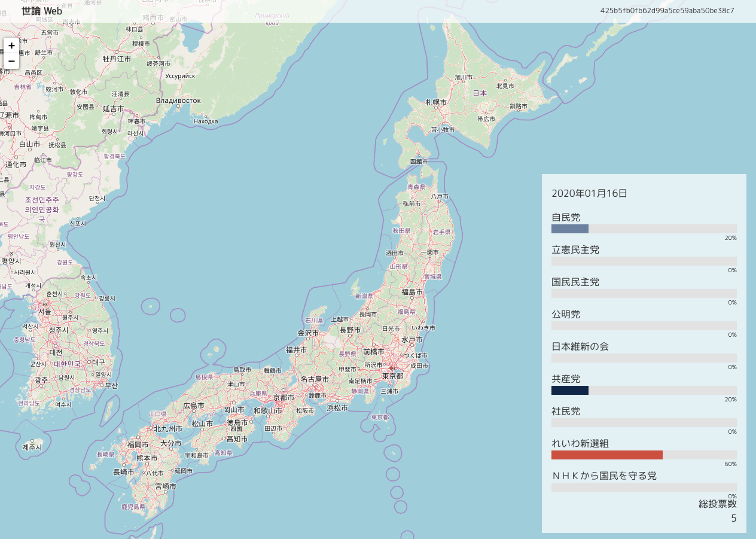Image resolution: width=756 pixels, height=539 pixels.
Task: Click the 立憲民主党 empty vote bar
Action: (x=644, y=261)
